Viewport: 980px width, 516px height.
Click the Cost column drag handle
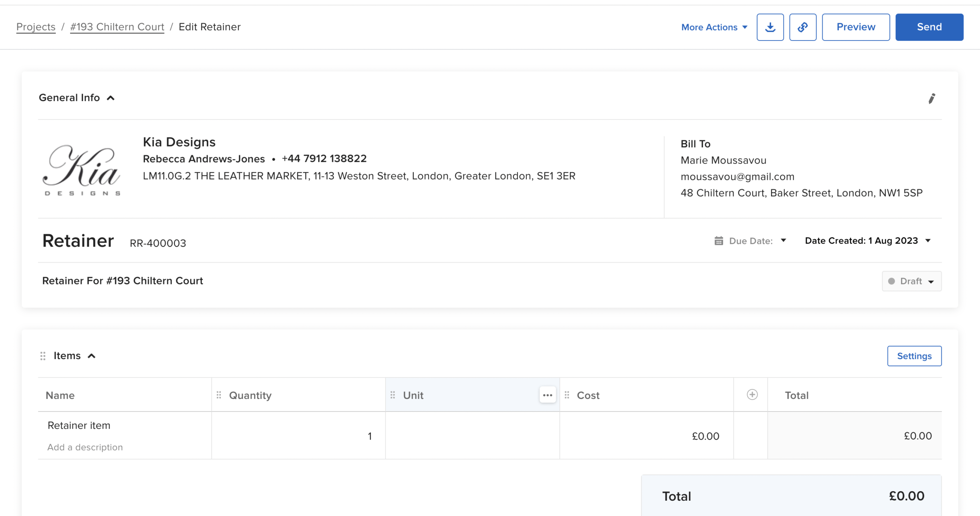tap(567, 395)
